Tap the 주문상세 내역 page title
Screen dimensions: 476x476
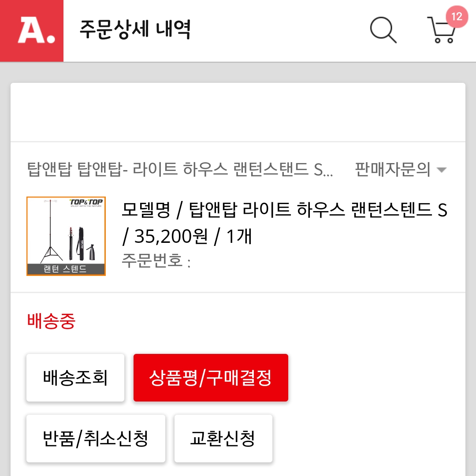click(x=135, y=30)
